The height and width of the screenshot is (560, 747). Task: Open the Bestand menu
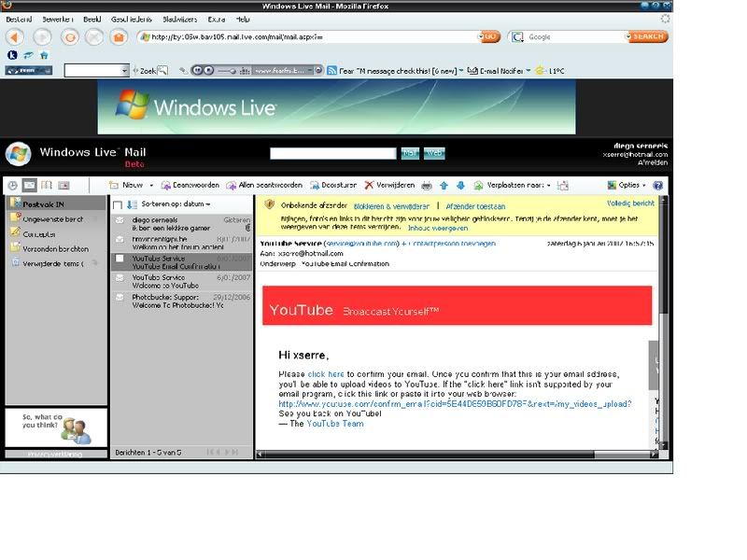[19, 20]
